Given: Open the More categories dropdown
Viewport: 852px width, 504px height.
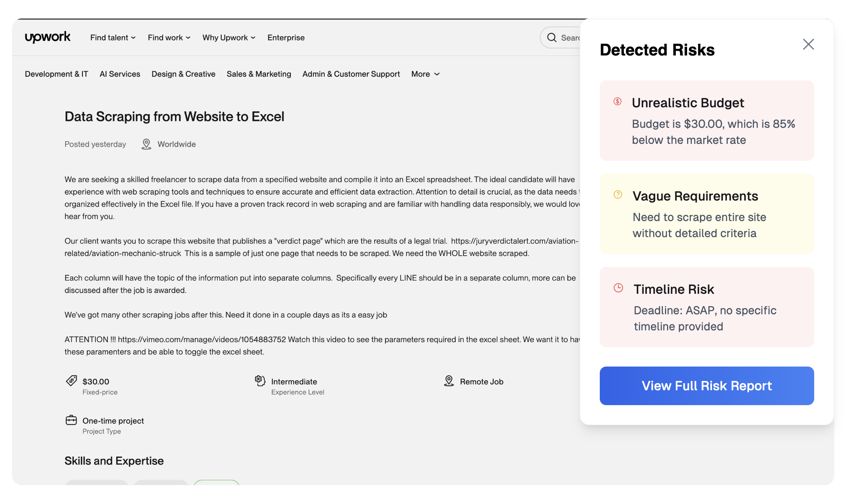Looking at the screenshot, I should pyautogui.click(x=425, y=74).
